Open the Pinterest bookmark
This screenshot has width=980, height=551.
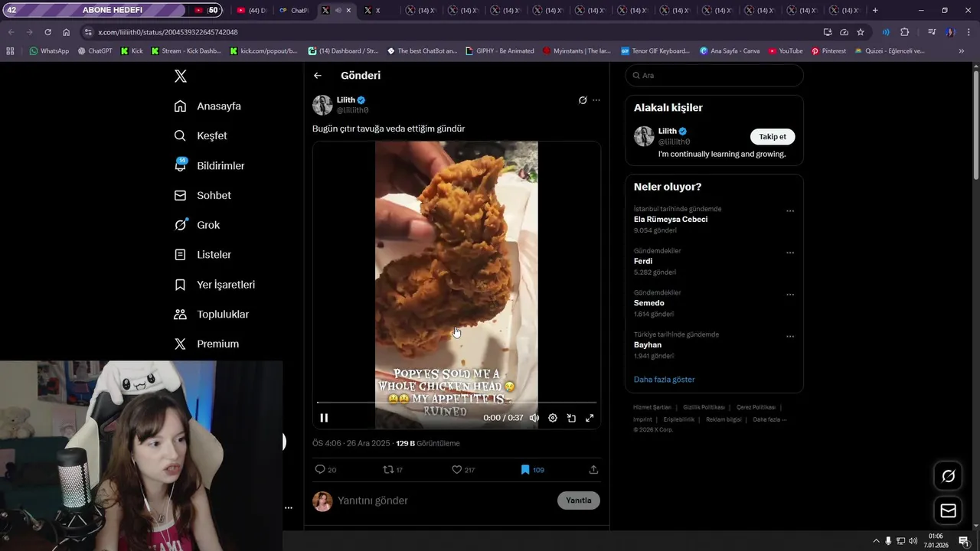click(829, 51)
